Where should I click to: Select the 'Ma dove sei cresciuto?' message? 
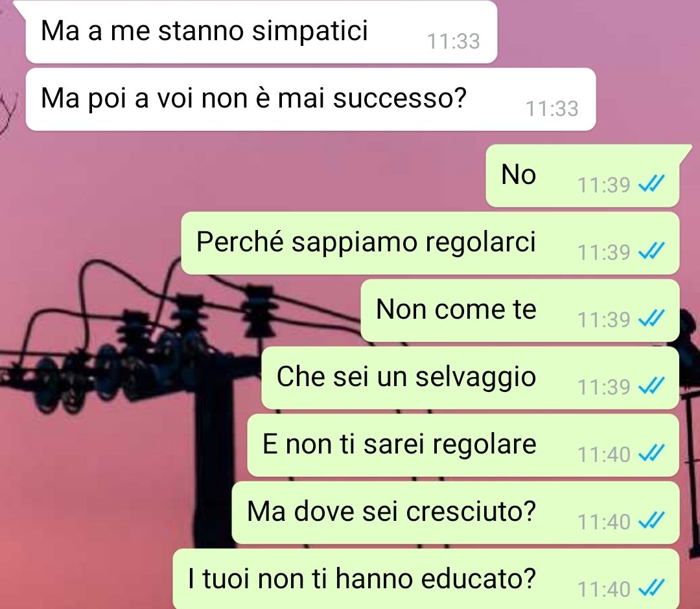(x=456, y=512)
